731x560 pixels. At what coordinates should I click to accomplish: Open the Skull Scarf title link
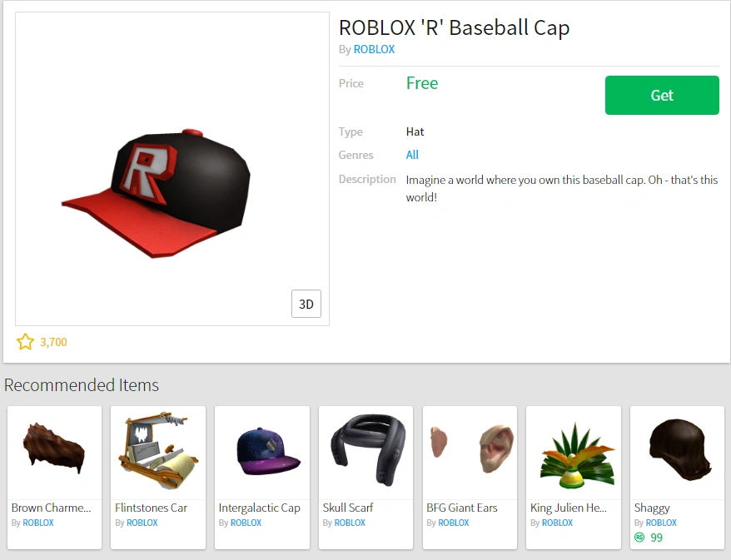tap(348, 508)
